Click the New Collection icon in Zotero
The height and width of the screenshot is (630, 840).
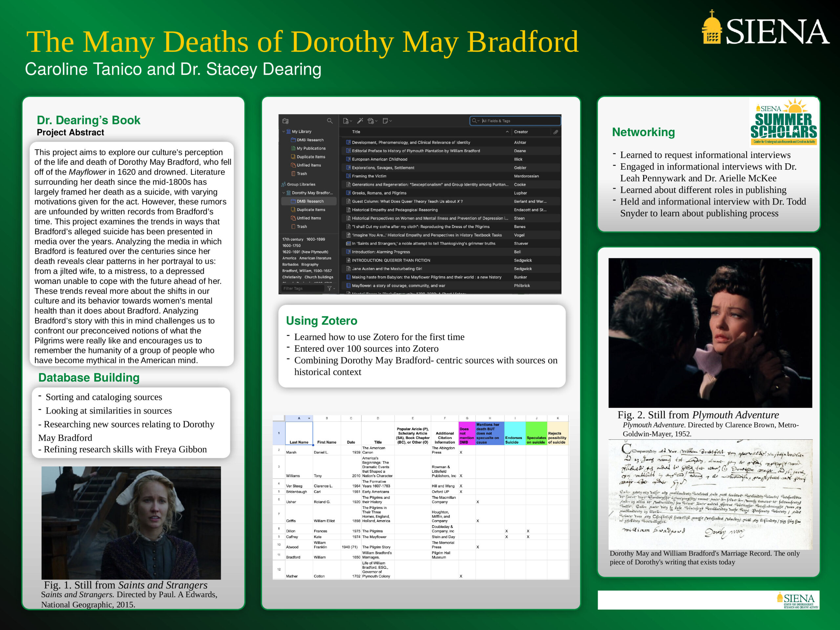coord(285,121)
